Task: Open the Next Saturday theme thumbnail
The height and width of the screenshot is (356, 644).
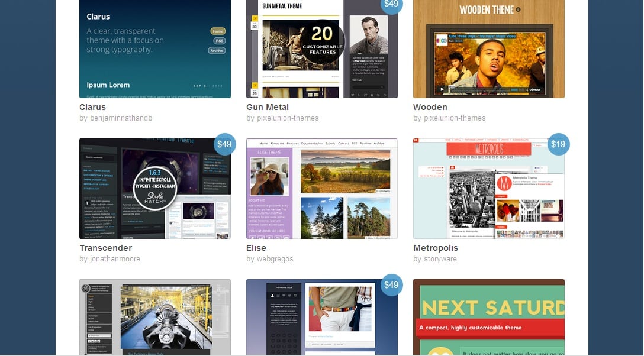Action: pyautogui.click(x=488, y=317)
